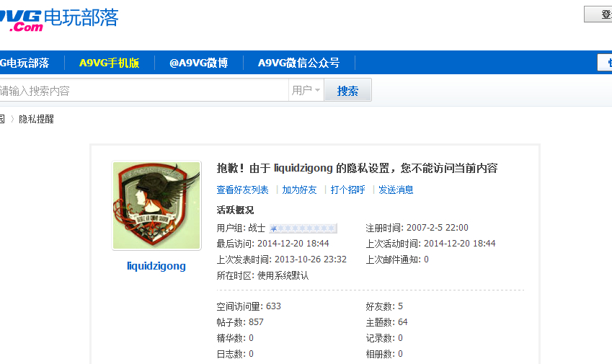Open the A9VG微信公众号 nav item
612x364 pixels.
coord(298,63)
